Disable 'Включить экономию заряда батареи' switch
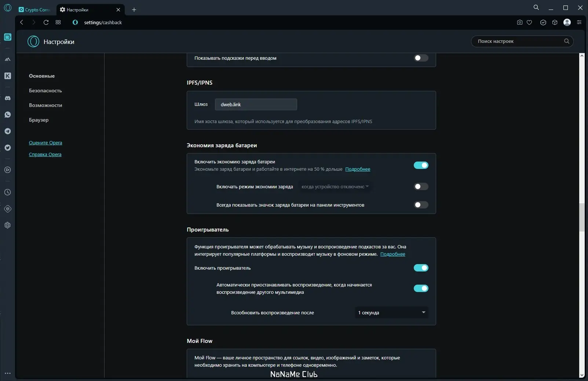Screen dimensions: 588x381 421,165
